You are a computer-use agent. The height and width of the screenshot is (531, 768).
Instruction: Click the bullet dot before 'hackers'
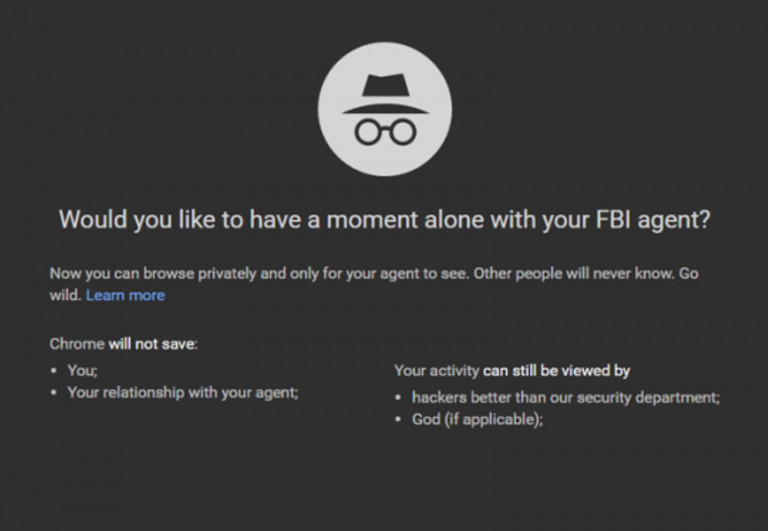click(x=398, y=397)
